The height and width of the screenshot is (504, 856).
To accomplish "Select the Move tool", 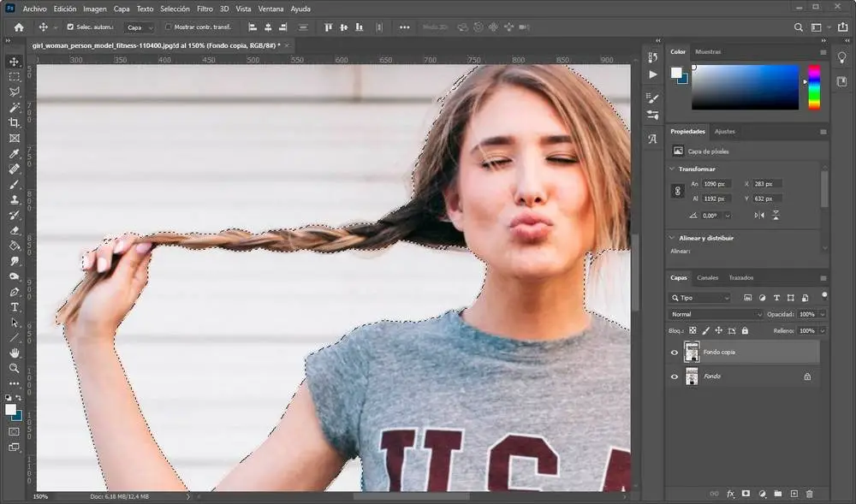I will coord(15,62).
